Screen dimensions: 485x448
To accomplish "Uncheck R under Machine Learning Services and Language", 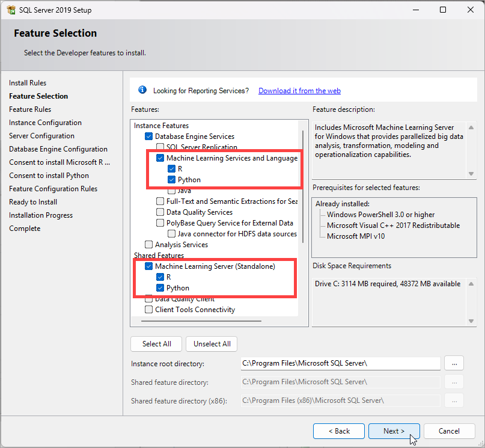I will point(171,169).
